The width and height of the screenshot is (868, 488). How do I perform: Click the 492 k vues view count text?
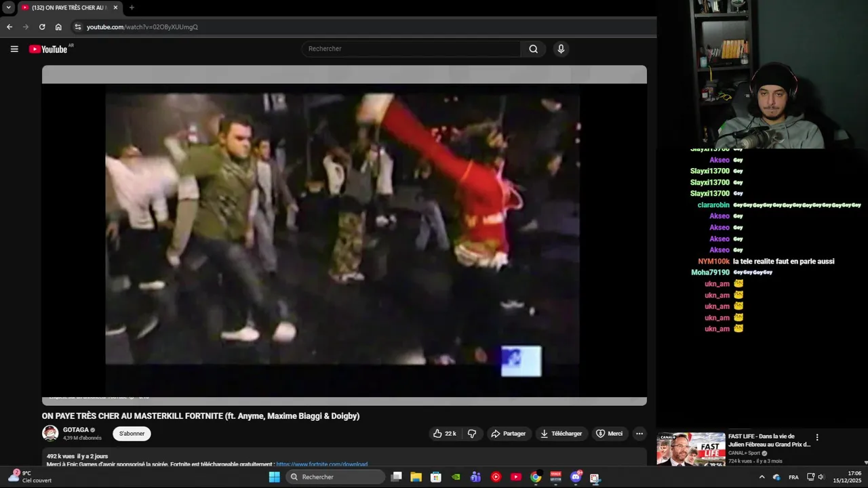(x=60, y=456)
